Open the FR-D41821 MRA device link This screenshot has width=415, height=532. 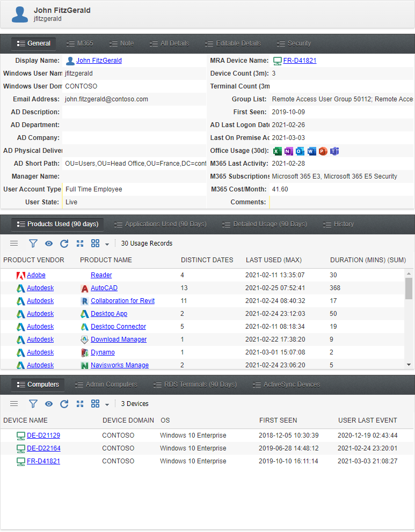300,61
